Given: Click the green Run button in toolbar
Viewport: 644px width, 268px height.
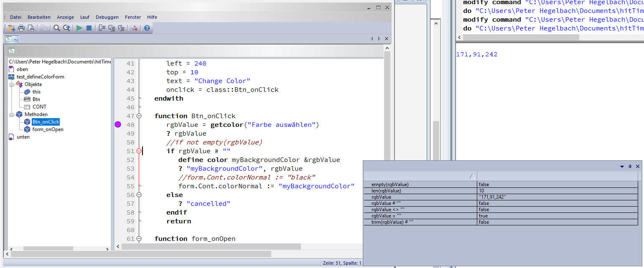Looking at the screenshot, I should tap(79, 28).
